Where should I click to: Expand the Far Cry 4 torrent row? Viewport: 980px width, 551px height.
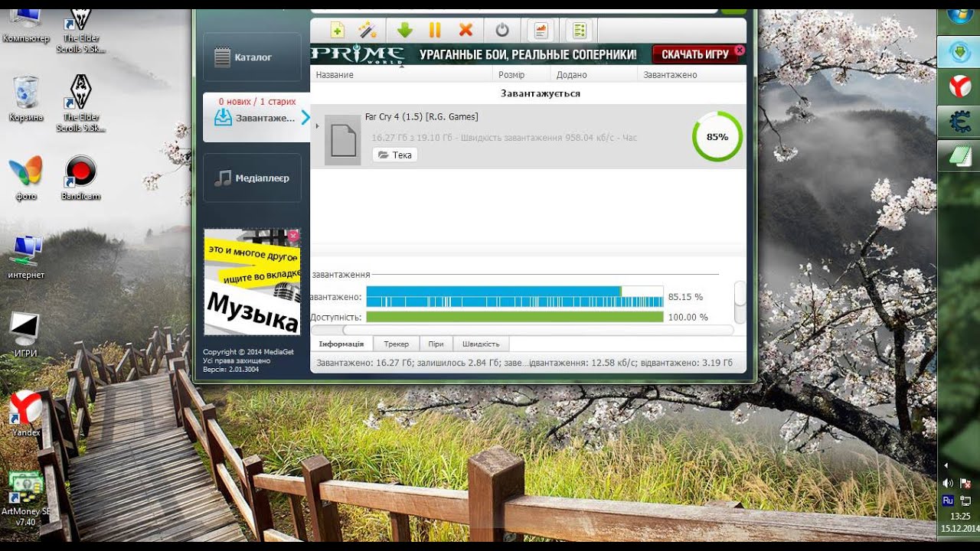318,126
